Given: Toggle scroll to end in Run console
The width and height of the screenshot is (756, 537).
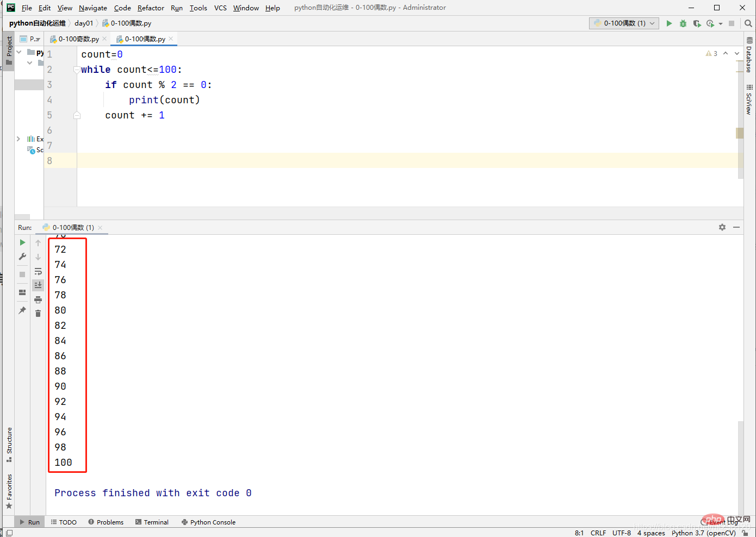Looking at the screenshot, I should 38,285.
